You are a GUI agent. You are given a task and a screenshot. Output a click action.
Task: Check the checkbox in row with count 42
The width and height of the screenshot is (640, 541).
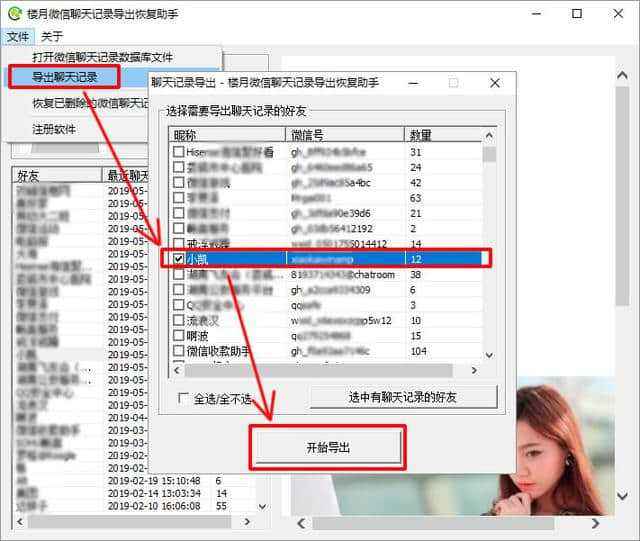point(178,182)
